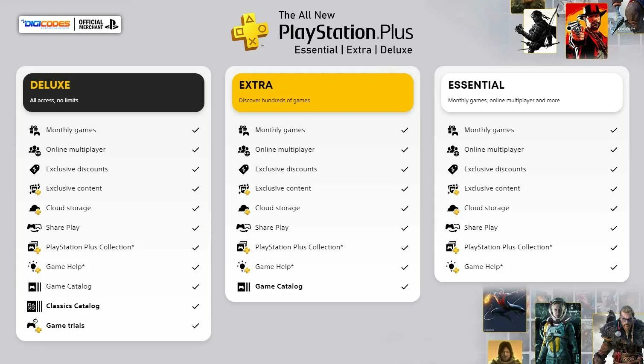Click the Game Catalog icon in Extra
Image resolution: width=644 pixels, height=364 pixels.
(244, 286)
